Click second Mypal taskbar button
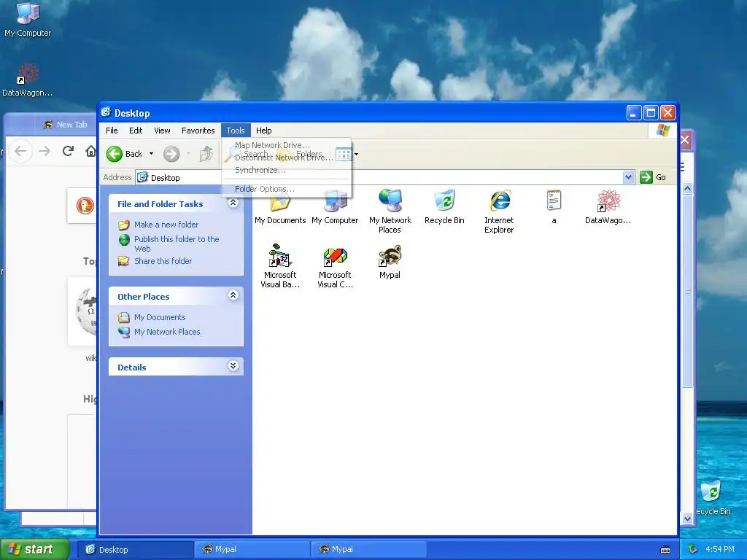This screenshot has width=747, height=560. [368, 550]
